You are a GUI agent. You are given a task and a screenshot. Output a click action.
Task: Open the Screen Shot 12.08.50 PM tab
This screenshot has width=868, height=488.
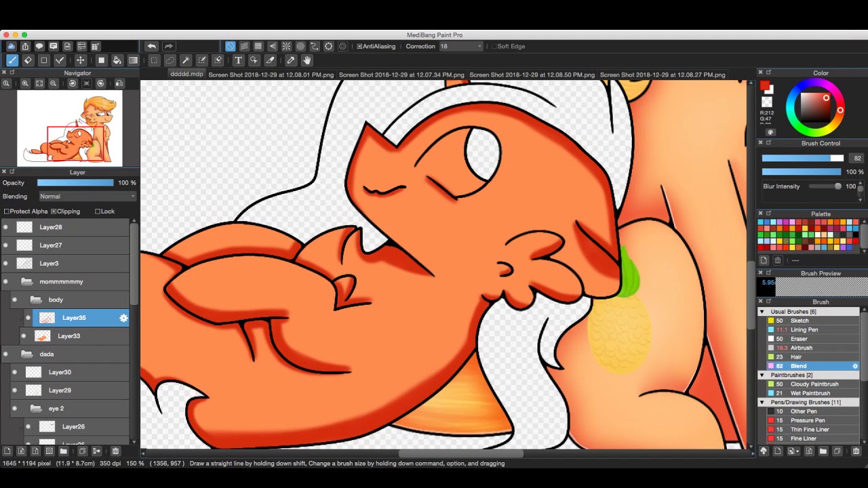pos(532,75)
